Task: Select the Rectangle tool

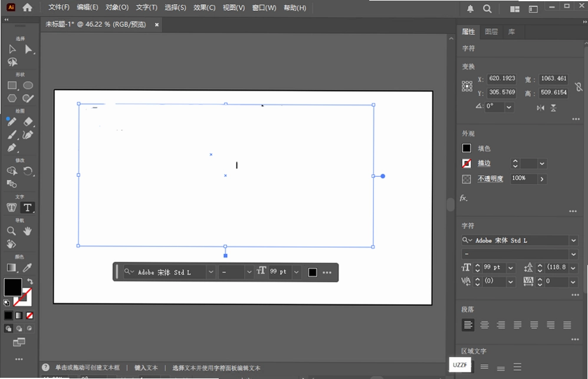Action: 12,85
